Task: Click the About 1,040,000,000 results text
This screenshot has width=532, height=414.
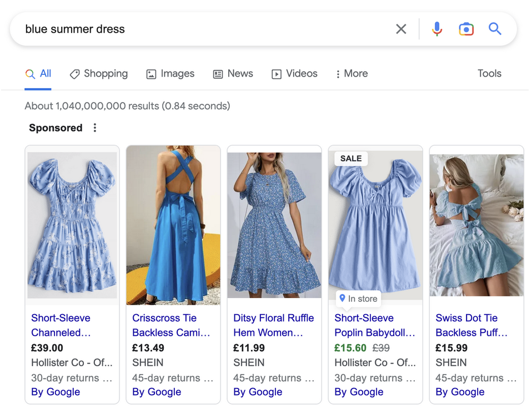Action: click(x=127, y=106)
